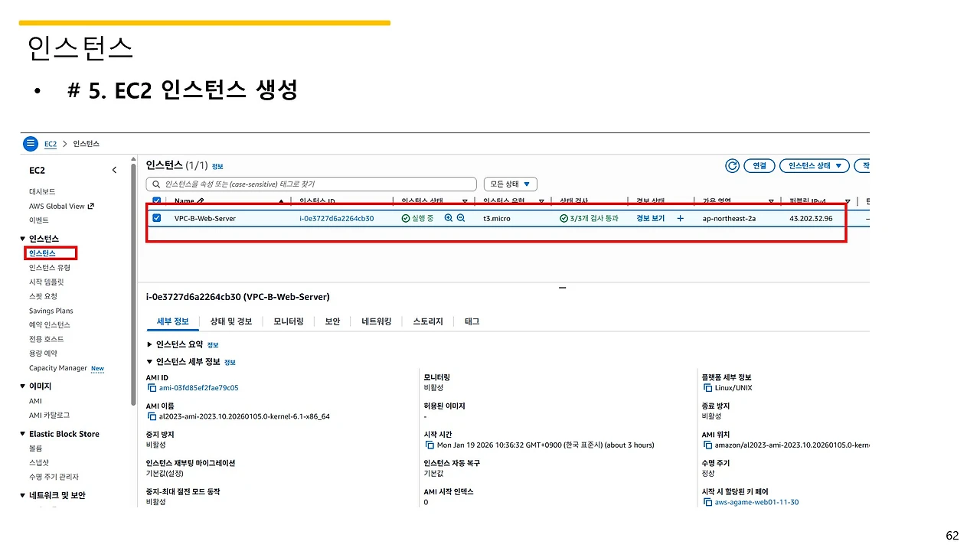Screen dimensions: 980x551
Task: Open the 스토리지 tab
Action: [x=428, y=321]
